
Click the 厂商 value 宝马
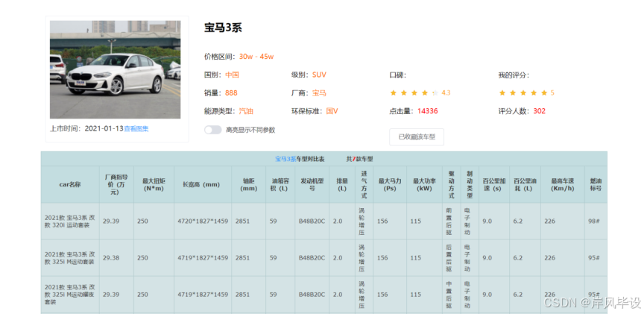pos(319,93)
